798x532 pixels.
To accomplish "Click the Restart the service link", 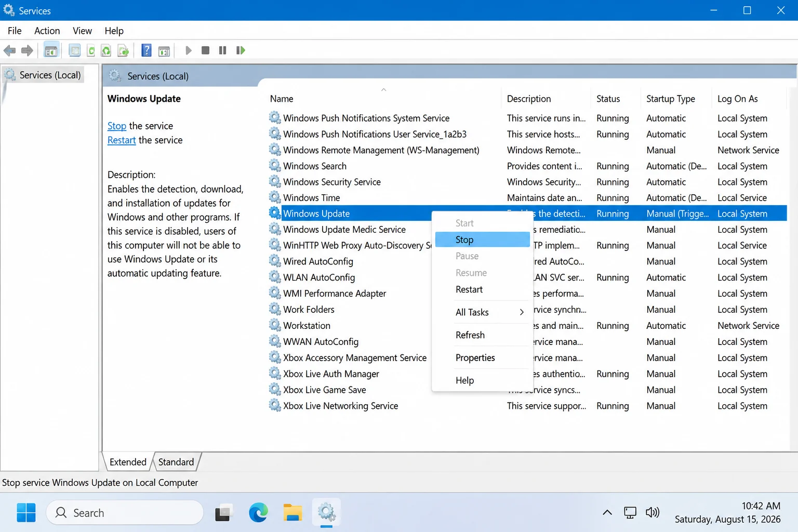I will (122, 140).
